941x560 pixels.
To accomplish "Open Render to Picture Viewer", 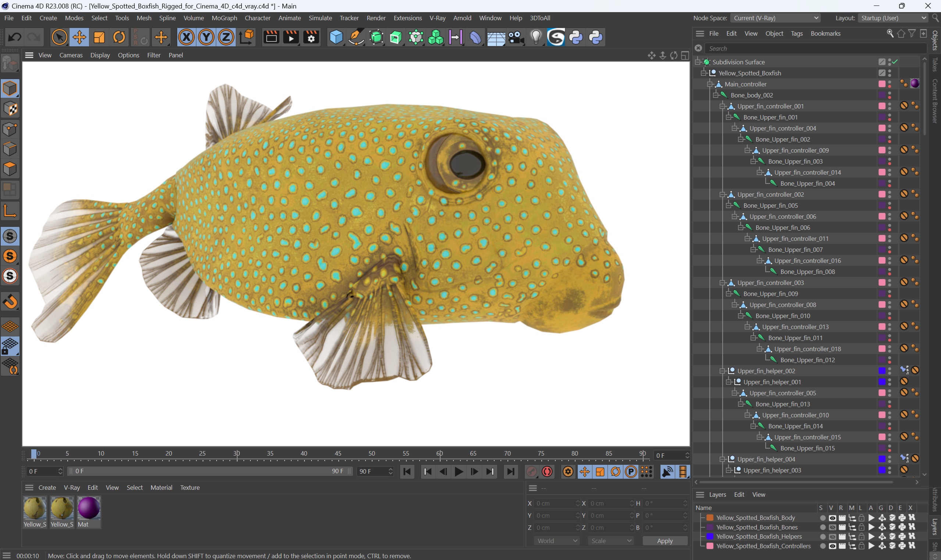I will tap(291, 38).
